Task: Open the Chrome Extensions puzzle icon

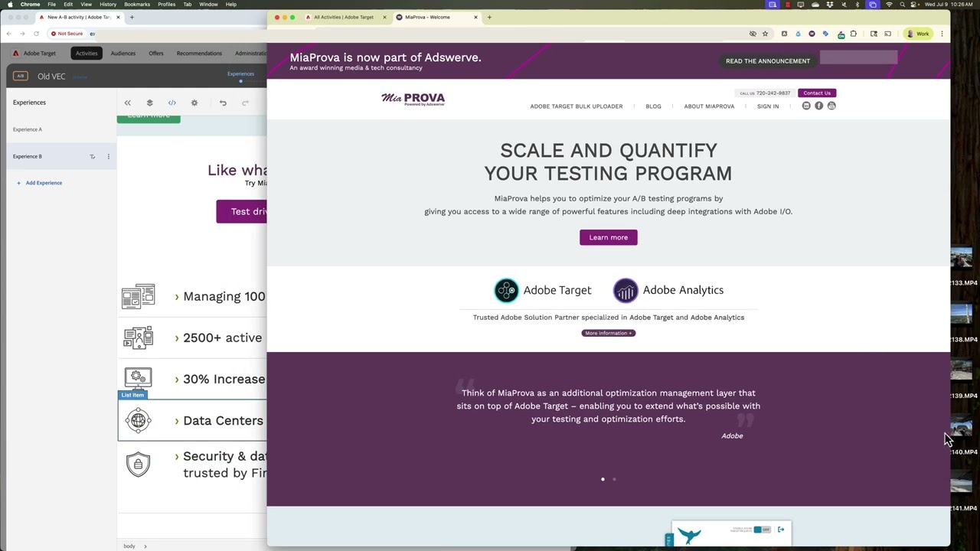Action: (x=854, y=34)
